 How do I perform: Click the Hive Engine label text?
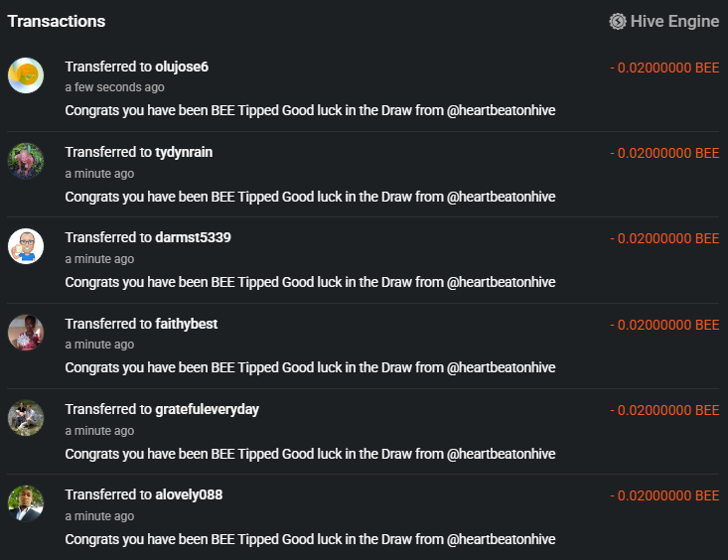(x=674, y=21)
